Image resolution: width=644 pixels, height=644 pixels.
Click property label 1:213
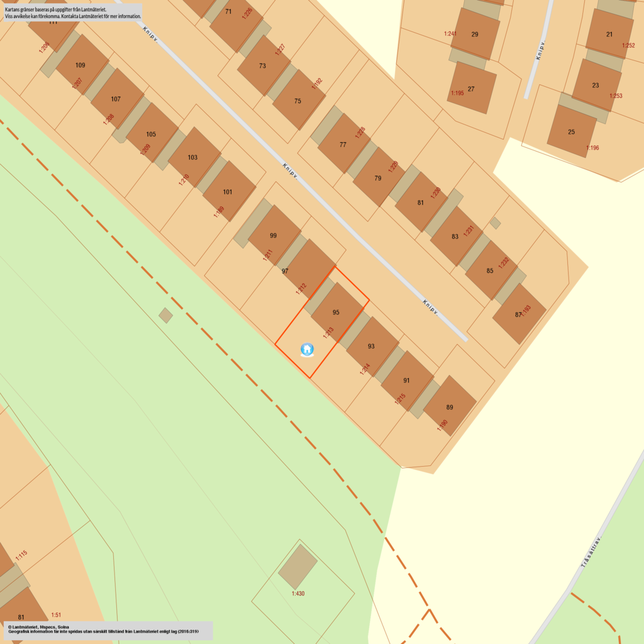[x=328, y=333]
